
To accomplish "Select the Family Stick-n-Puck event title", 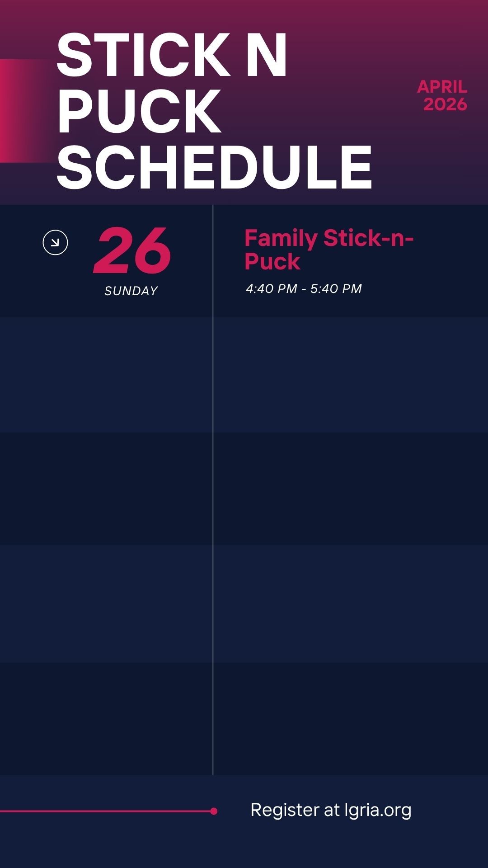I will (328, 250).
